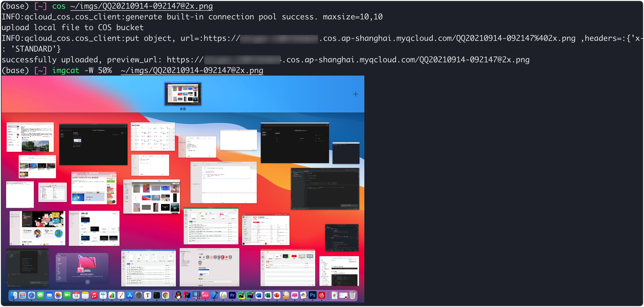This screenshot has width=644, height=307.
Task: Click the green 'imgcat' command text
Action: 66,70
